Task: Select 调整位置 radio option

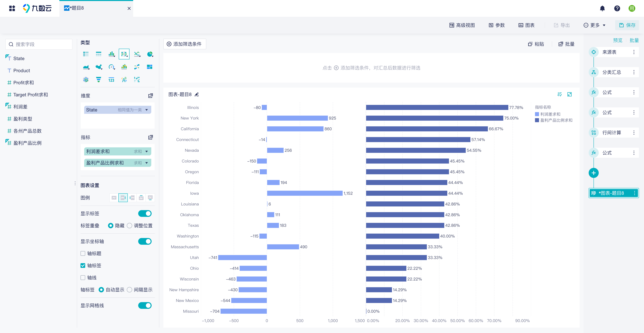Action: coord(129,226)
